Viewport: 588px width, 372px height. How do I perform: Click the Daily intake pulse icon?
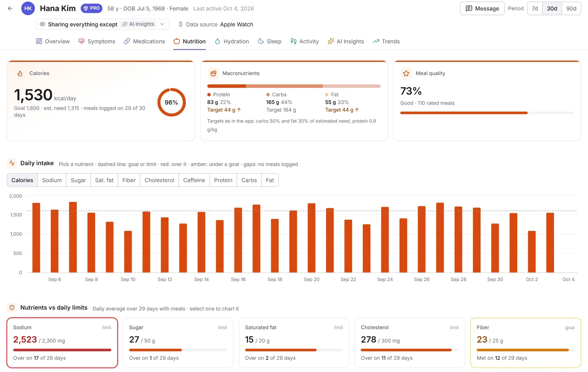(x=12, y=163)
